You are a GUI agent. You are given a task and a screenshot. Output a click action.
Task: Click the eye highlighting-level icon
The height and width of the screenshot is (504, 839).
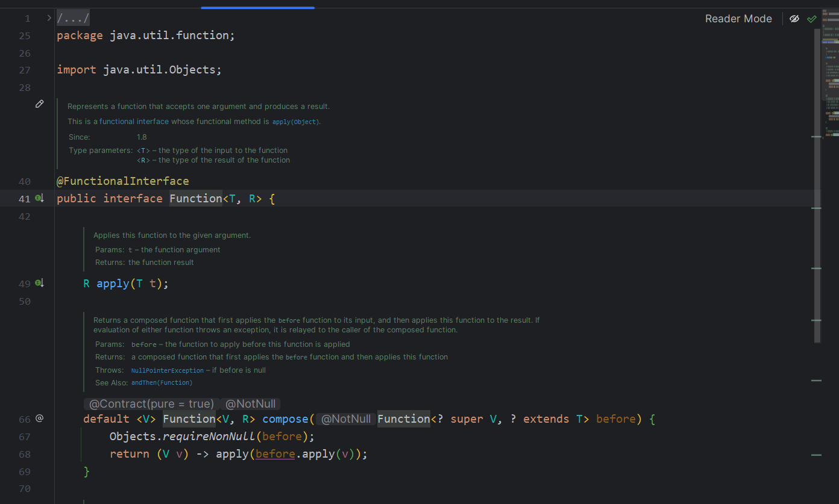click(x=794, y=19)
